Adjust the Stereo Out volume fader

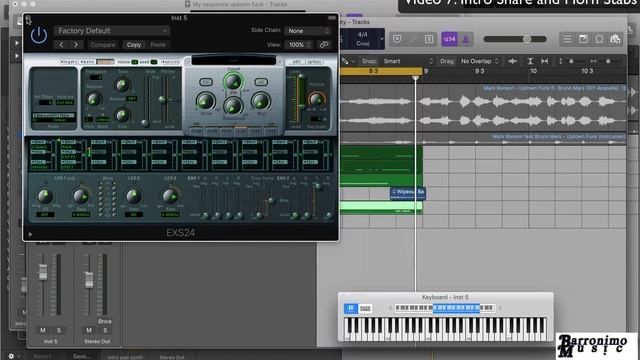click(89, 280)
